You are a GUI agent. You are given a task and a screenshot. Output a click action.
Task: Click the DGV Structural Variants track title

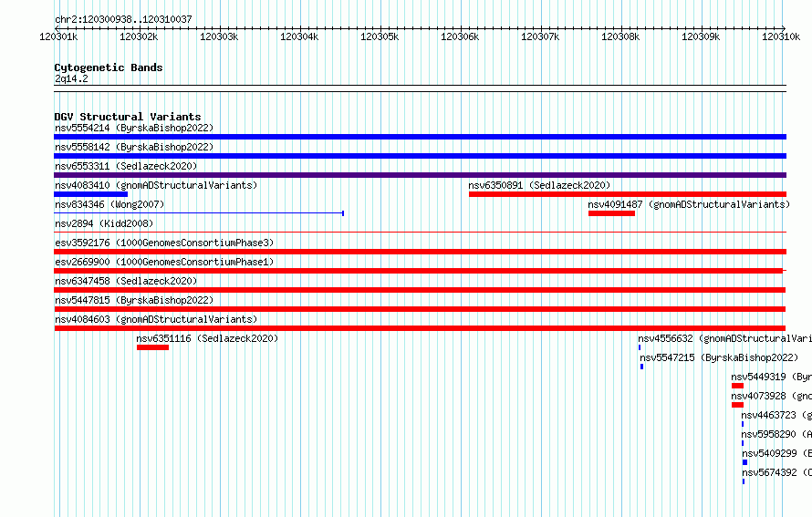[x=128, y=117]
